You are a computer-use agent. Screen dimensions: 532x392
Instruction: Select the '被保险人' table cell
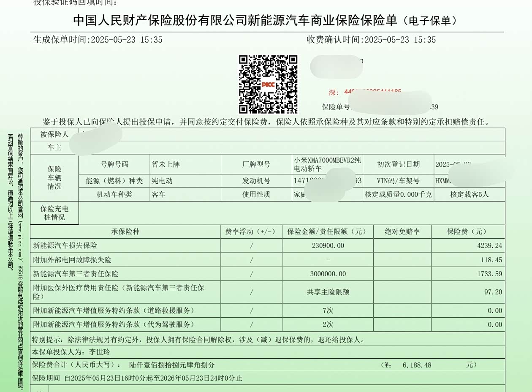[x=54, y=134]
